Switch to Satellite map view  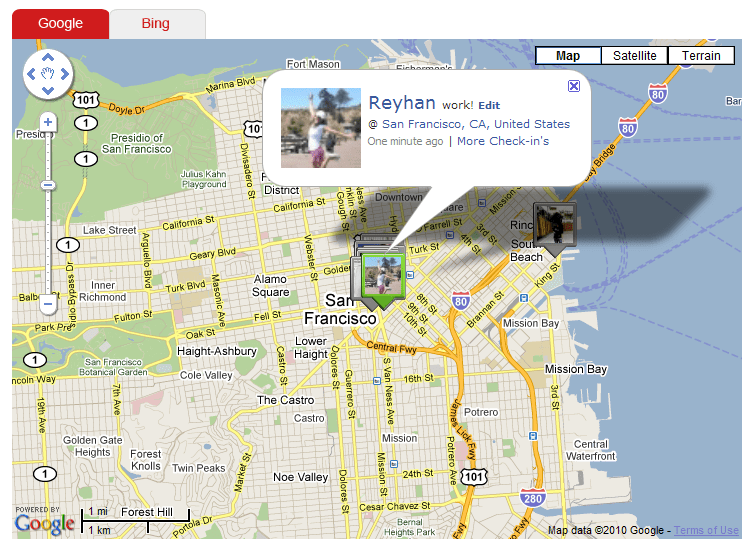634,56
